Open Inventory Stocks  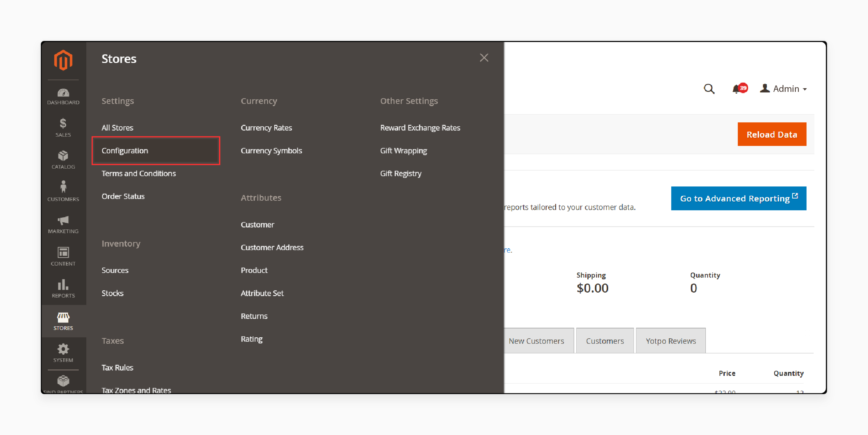pos(112,293)
